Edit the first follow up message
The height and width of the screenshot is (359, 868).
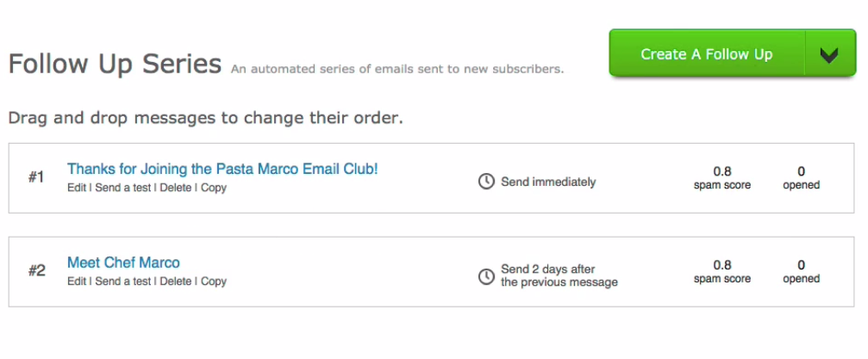point(77,188)
